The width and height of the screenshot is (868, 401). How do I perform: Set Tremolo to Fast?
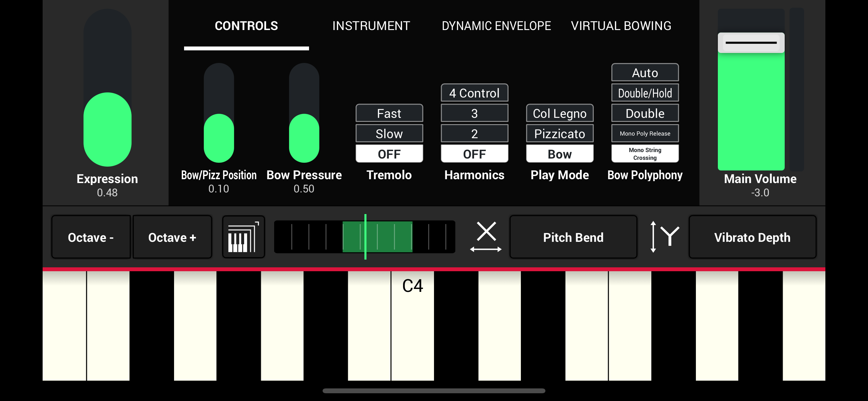(389, 113)
